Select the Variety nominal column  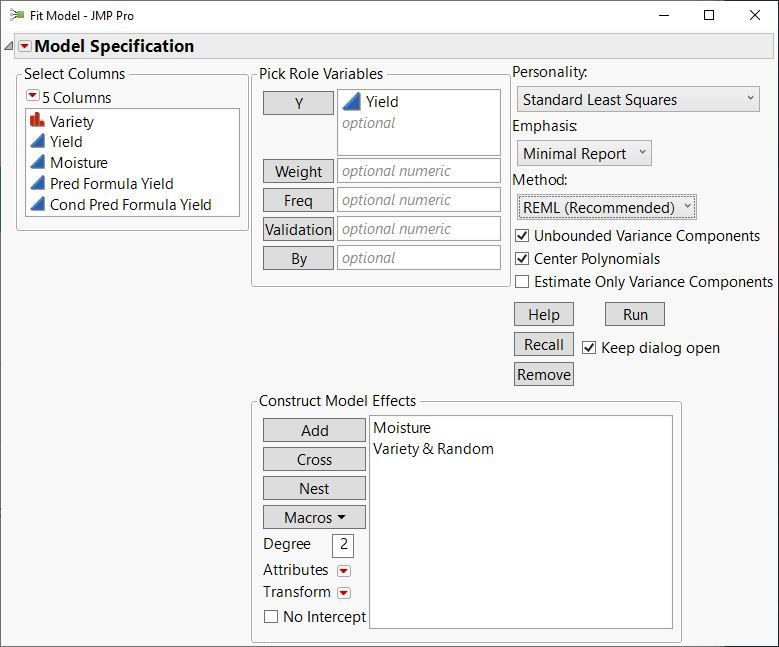(71, 121)
